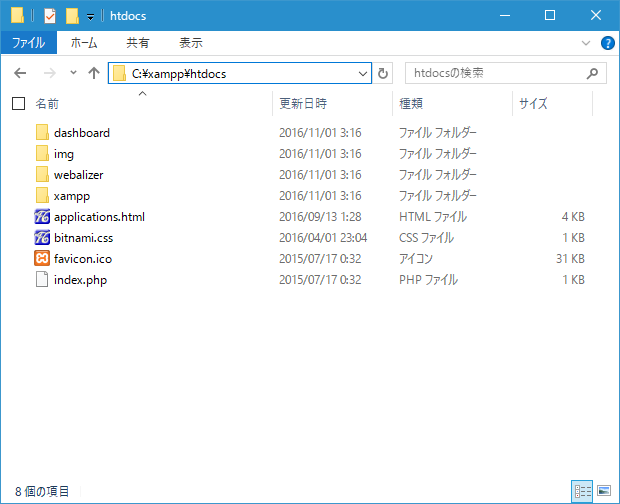The height and width of the screenshot is (504, 620).
Task: Expand the address bar history dropdown
Action: (363, 74)
